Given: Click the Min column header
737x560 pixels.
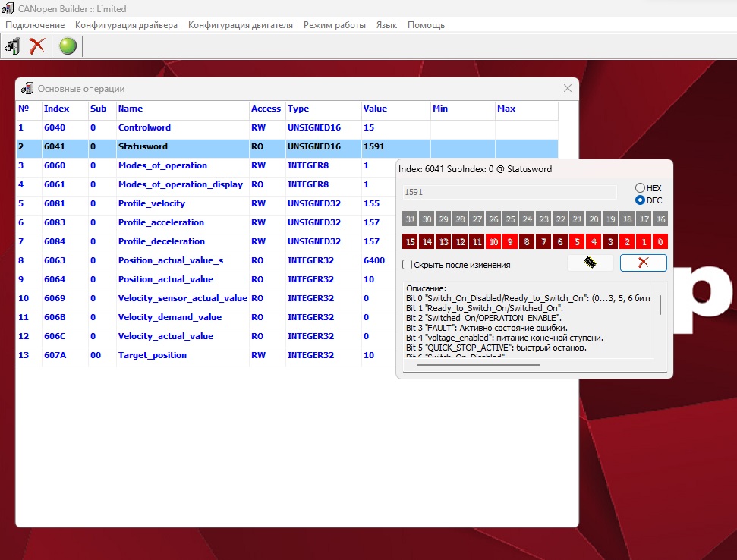Looking at the screenshot, I should [463, 109].
